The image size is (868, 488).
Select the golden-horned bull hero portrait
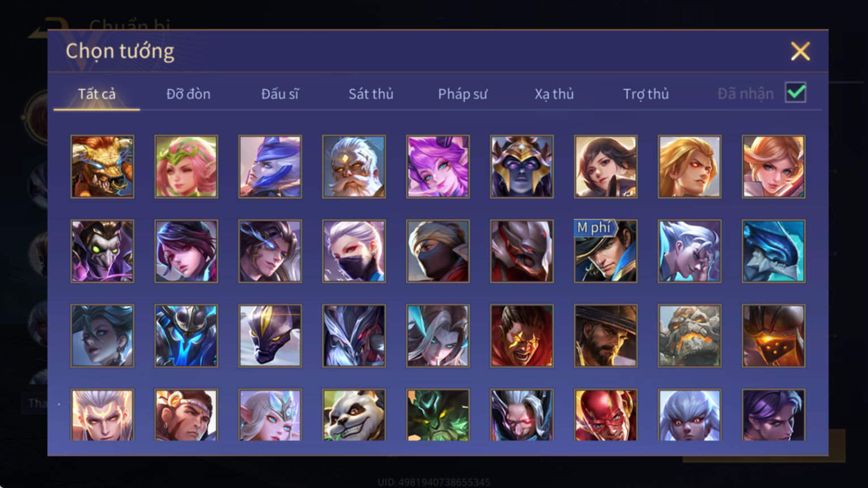tap(103, 166)
